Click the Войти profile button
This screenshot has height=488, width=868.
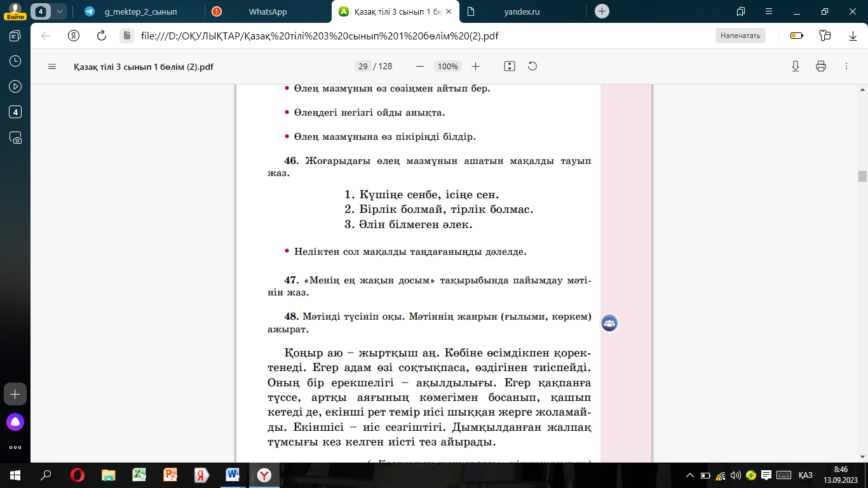coord(15,11)
